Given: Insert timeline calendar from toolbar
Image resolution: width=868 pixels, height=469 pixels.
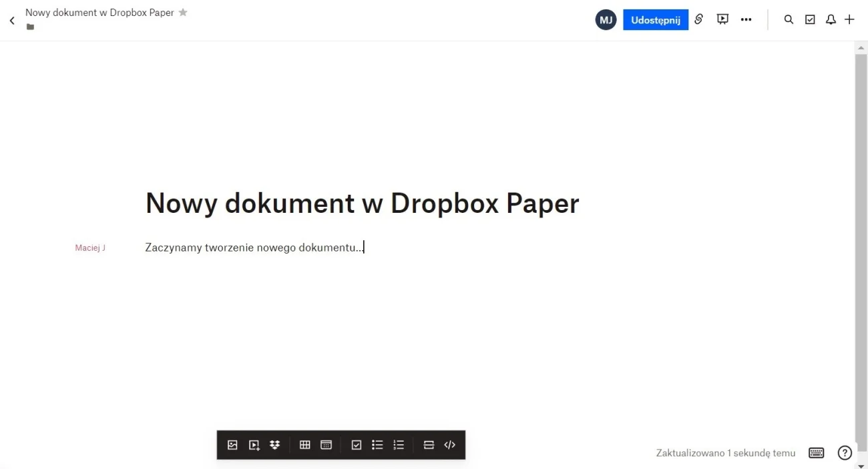Looking at the screenshot, I should click(326, 445).
